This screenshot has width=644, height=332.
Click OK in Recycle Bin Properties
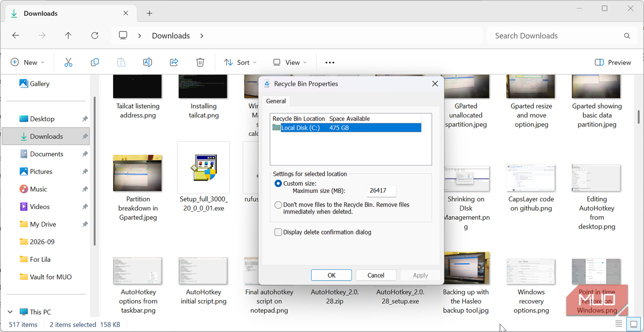click(x=331, y=275)
